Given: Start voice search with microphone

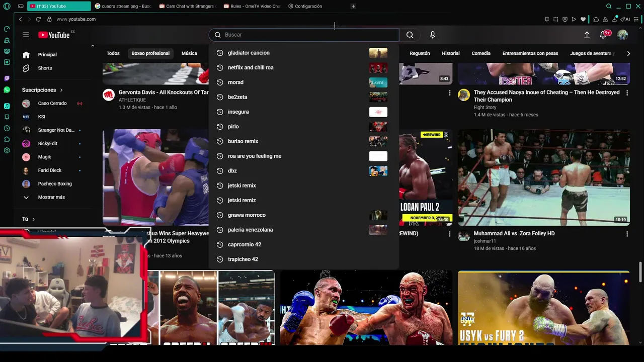Looking at the screenshot, I should tap(432, 35).
